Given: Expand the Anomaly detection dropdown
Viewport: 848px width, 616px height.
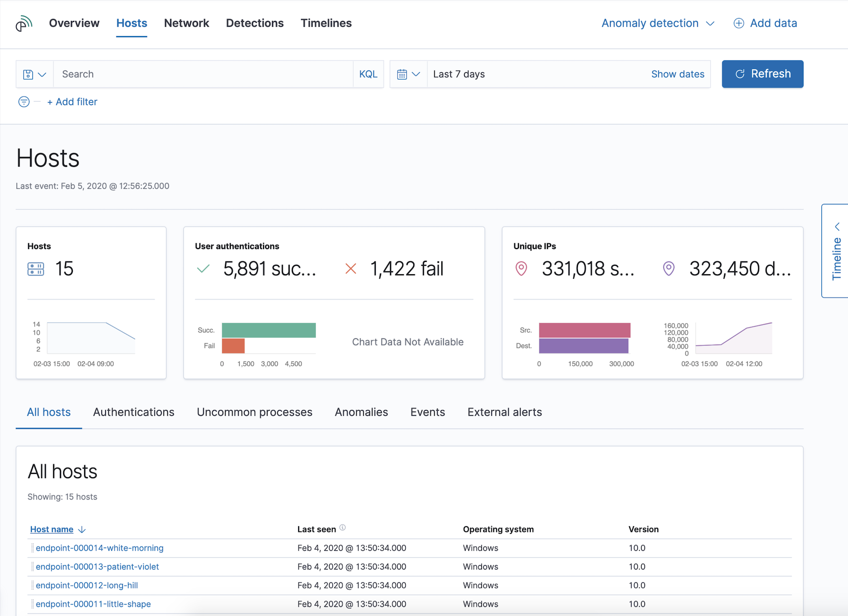Looking at the screenshot, I should pyautogui.click(x=658, y=23).
